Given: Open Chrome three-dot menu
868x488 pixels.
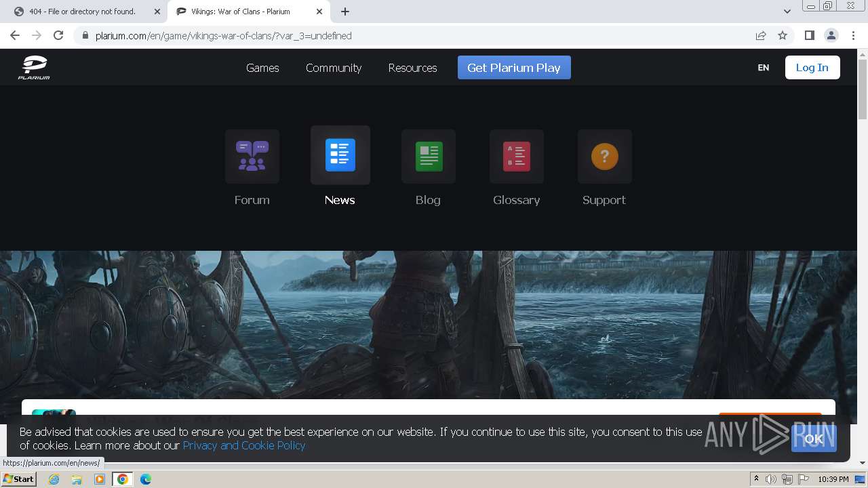Looking at the screenshot, I should [x=853, y=35].
